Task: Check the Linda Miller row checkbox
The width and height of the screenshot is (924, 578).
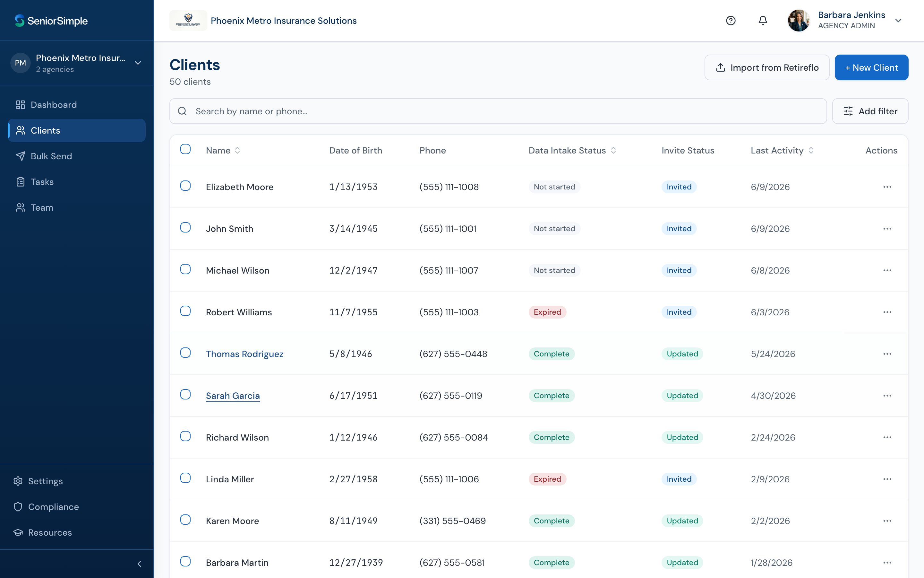Action: coord(185,478)
